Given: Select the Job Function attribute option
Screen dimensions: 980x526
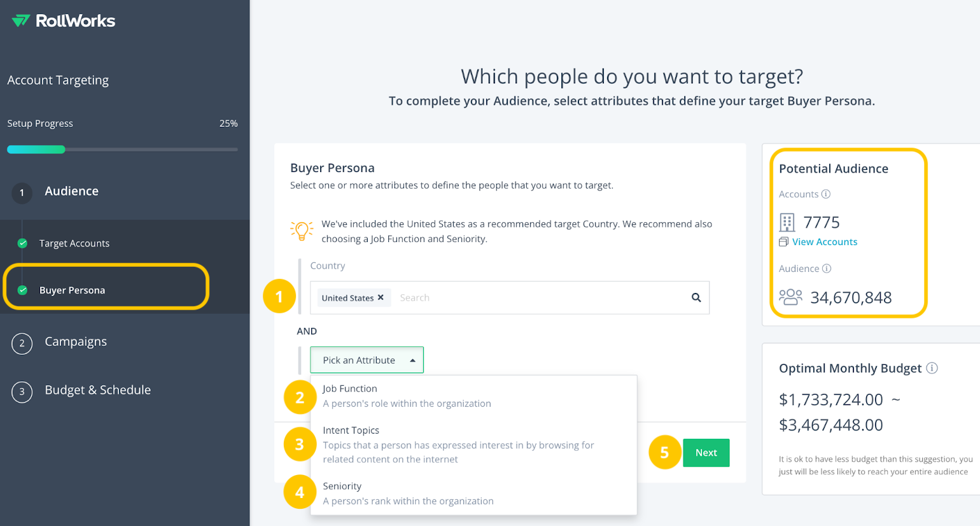Looking at the screenshot, I should (473, 396).
